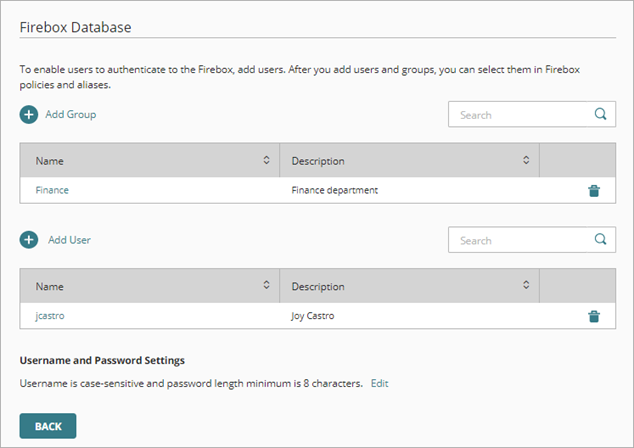Click the Add Group text link
The width and height of the screenshot is (634, 448).
coord(70,115)
